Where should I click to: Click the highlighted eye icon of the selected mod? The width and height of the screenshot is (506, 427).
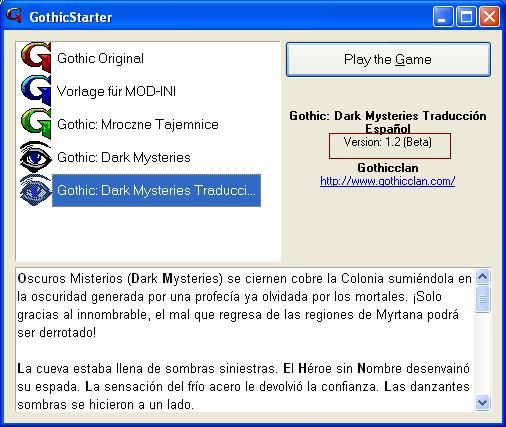pyautogui.click(x=36, y=190)
